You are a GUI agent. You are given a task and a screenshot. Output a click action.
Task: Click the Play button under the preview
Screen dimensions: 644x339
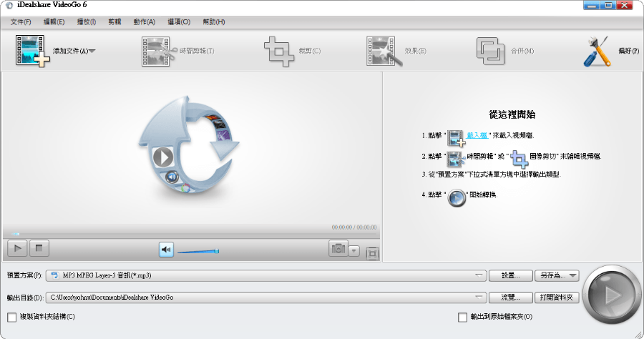17,248
